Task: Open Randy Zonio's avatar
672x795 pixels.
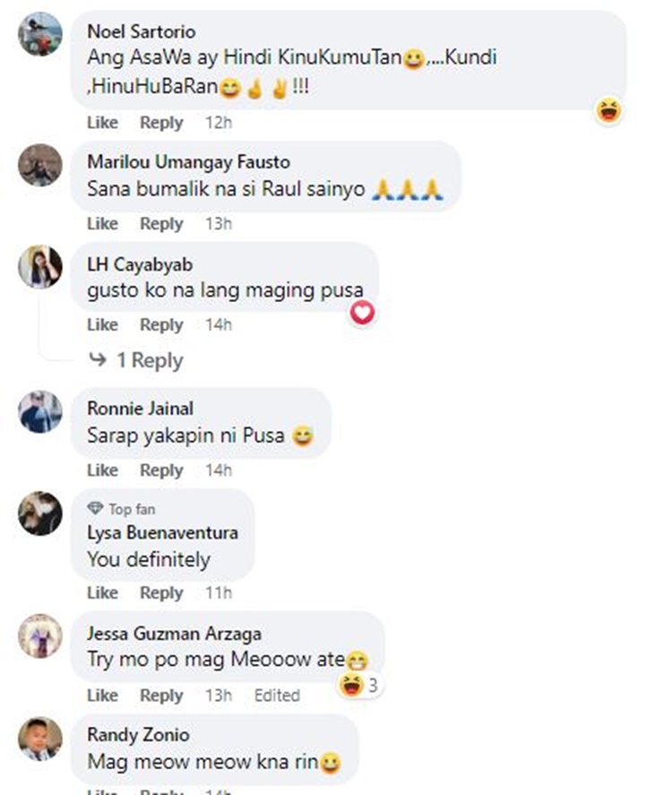Action: 40,739
